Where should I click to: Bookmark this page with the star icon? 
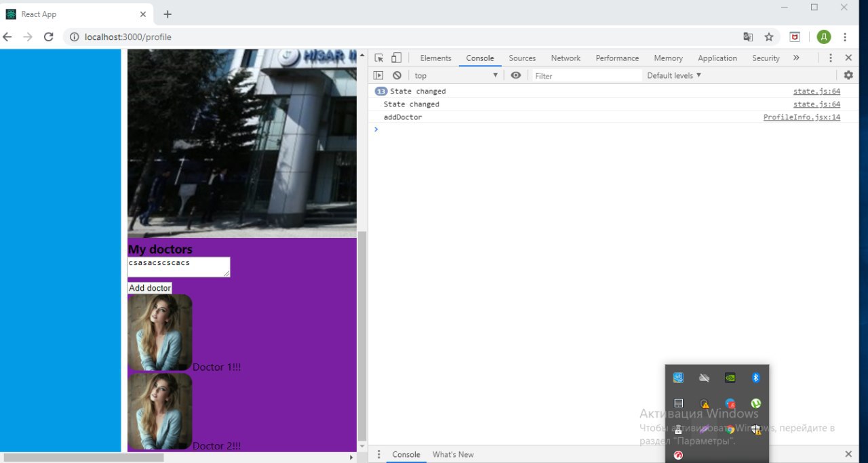coord(768,37)
